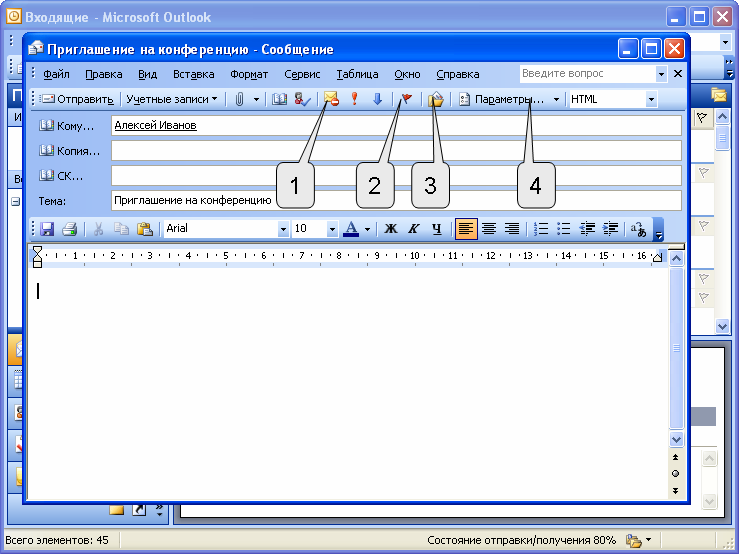Screen dimensions: 739x554
Task: Open the Формат menu
Action: click(x=249, y=74)
